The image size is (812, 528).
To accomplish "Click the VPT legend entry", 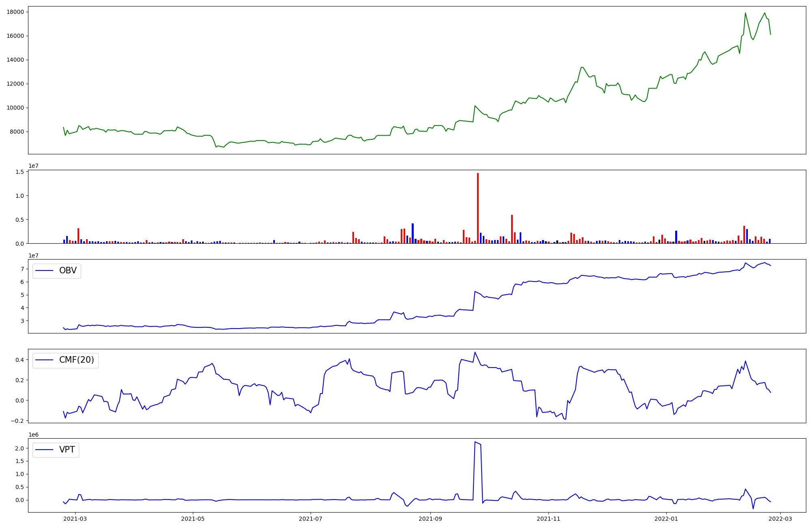I will 67,450.
